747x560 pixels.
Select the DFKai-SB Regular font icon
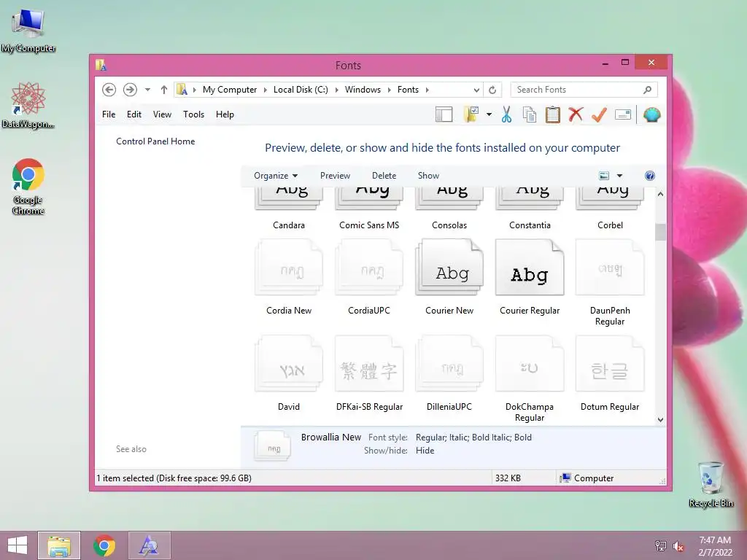point(369,364)
